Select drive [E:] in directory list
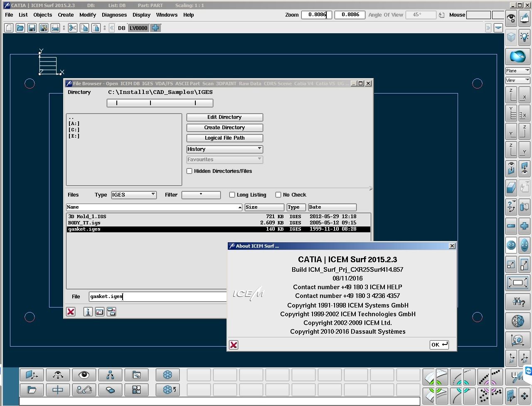532x406 pixels. pos(74,136)
